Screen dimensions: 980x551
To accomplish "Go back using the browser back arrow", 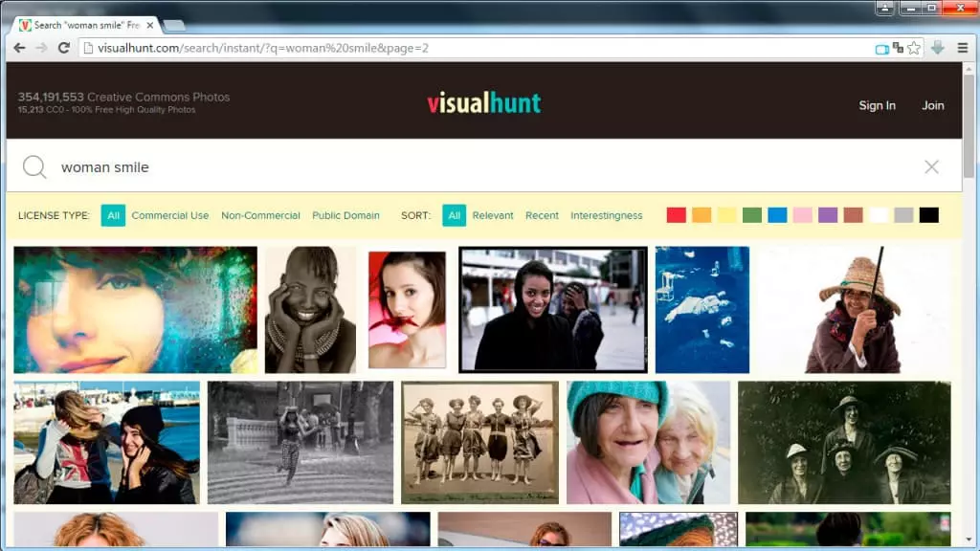I will tap(19, 48).
